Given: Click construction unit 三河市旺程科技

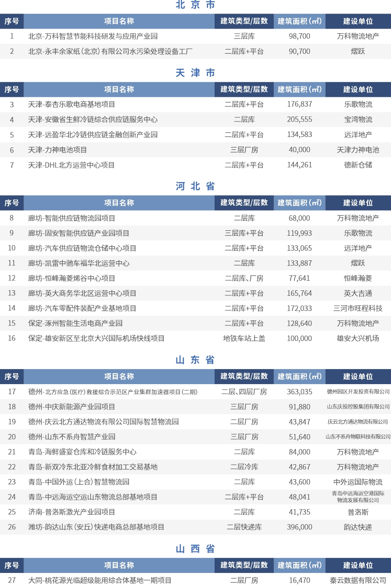Looking at the screenshot, I should 358,308.
